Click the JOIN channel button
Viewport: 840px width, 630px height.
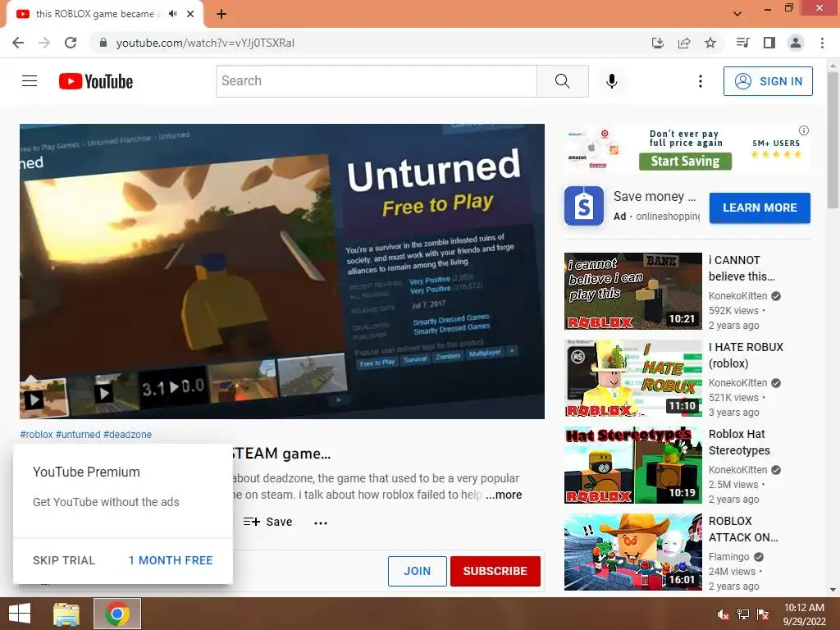418,571
